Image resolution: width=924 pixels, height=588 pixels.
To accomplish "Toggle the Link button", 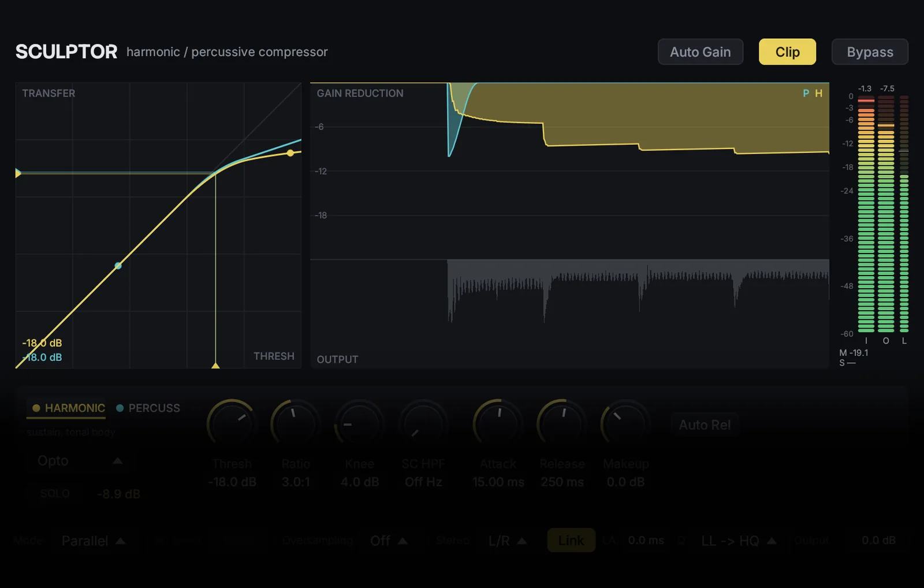I will coord(571,541).
